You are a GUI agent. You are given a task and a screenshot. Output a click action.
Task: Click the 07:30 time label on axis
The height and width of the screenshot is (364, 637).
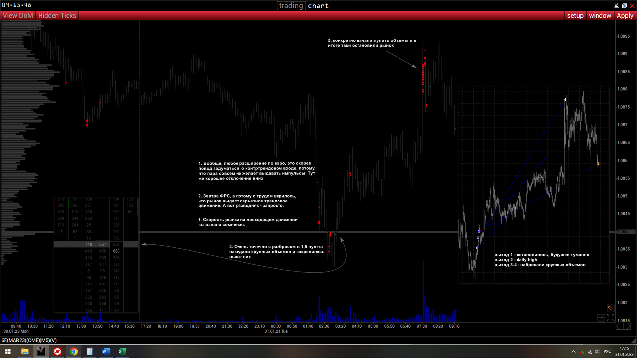coord(421,326)
